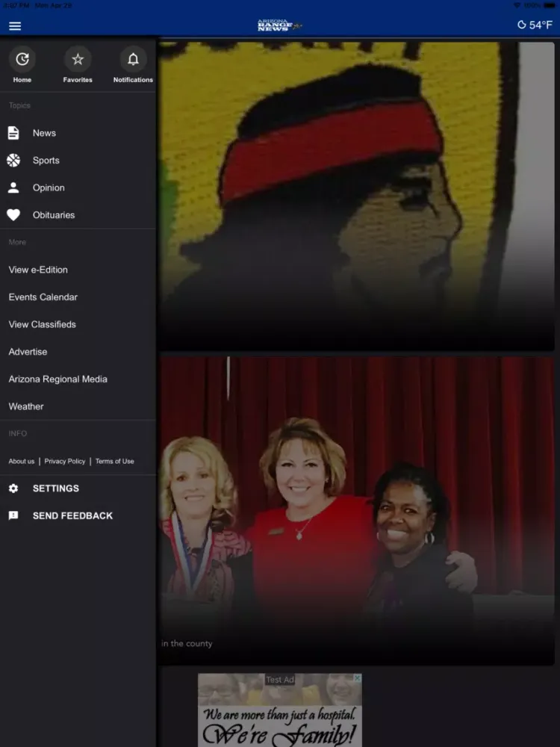Select View Classifieds menu entry
Screen dimensions: 560x747
[43, 324]
